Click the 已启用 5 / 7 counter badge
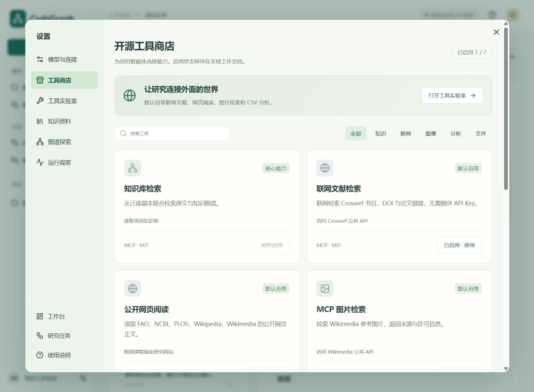Viewport: 534px width, 392px height. 472,52
